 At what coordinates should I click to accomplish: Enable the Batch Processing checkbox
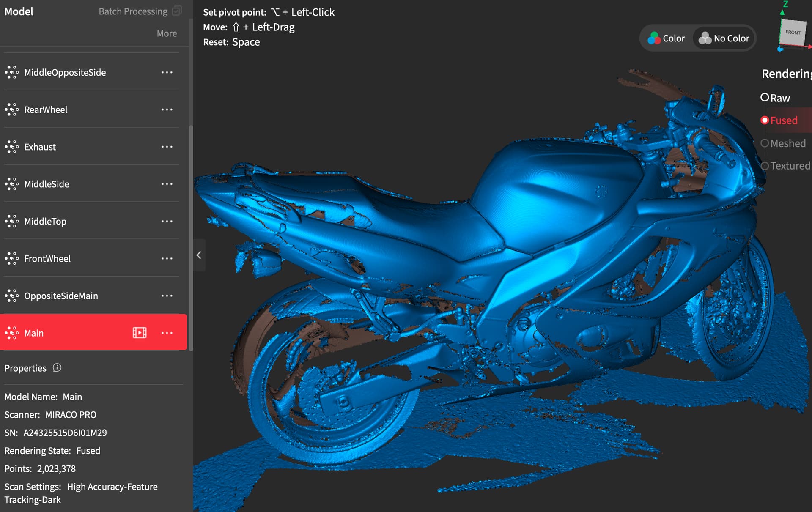[177, 11]
